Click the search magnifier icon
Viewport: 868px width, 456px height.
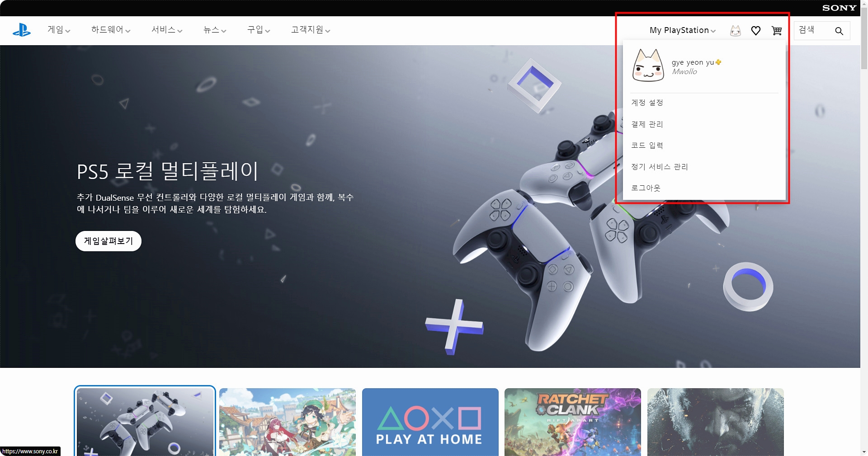click(839, 31)
